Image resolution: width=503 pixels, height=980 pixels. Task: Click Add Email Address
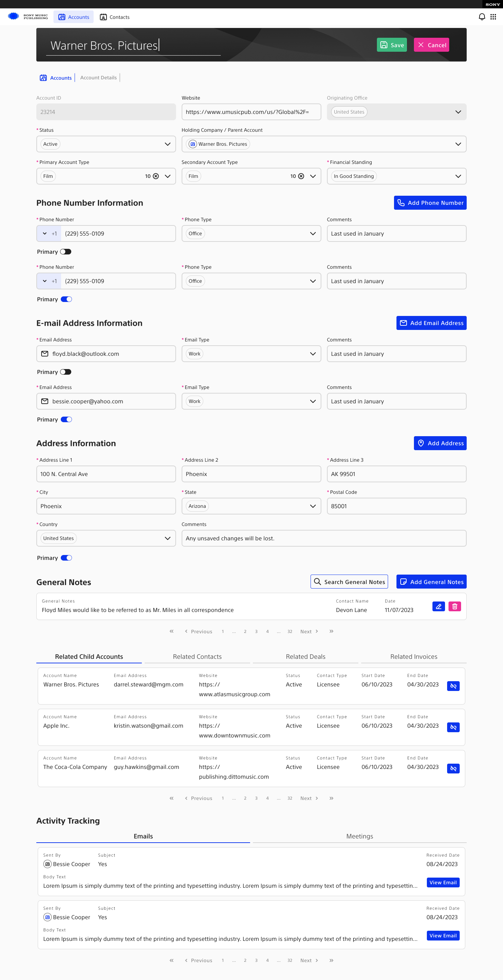click(x=431, y=323)
